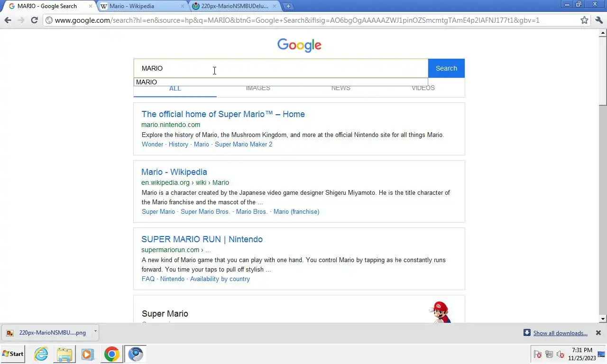Open the Wonder sitelink

(x=152, y=144)
